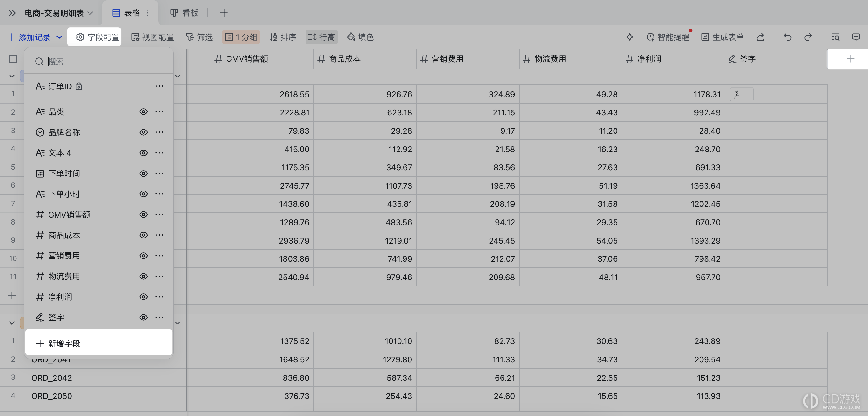The height and width of the screenshot is (416, 868).
Task: Open the first group's header dropdown arrow
Action: pos(178,76)
